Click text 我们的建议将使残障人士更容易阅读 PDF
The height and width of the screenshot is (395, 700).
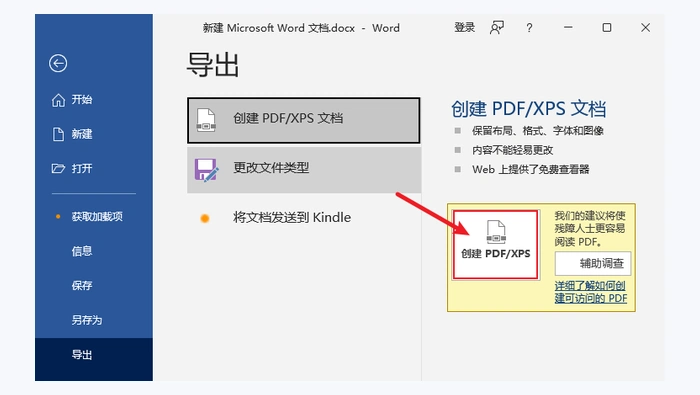tap(590, 229)
